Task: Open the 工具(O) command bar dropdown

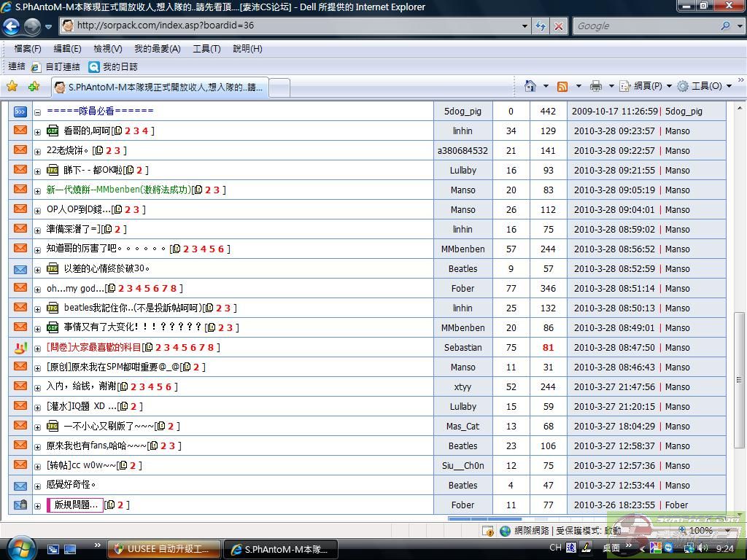Action: 705,86
